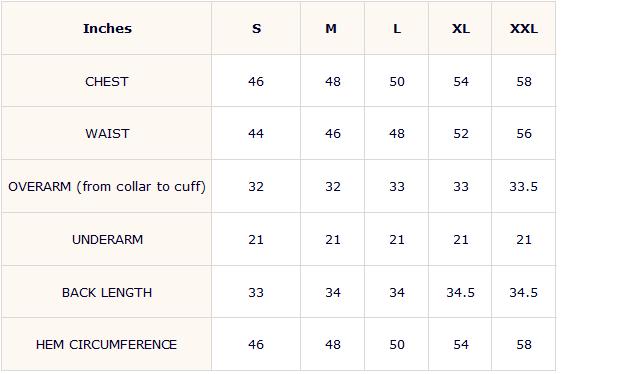Screen dimensions: 623x374
Task: Click the HEM CIRCUMFERENCE row label
Action: pyautogui.click(x=106, y=345)
